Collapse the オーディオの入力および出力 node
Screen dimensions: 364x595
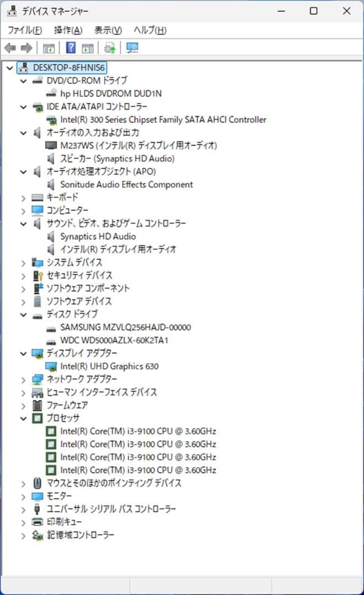(24, 133)
